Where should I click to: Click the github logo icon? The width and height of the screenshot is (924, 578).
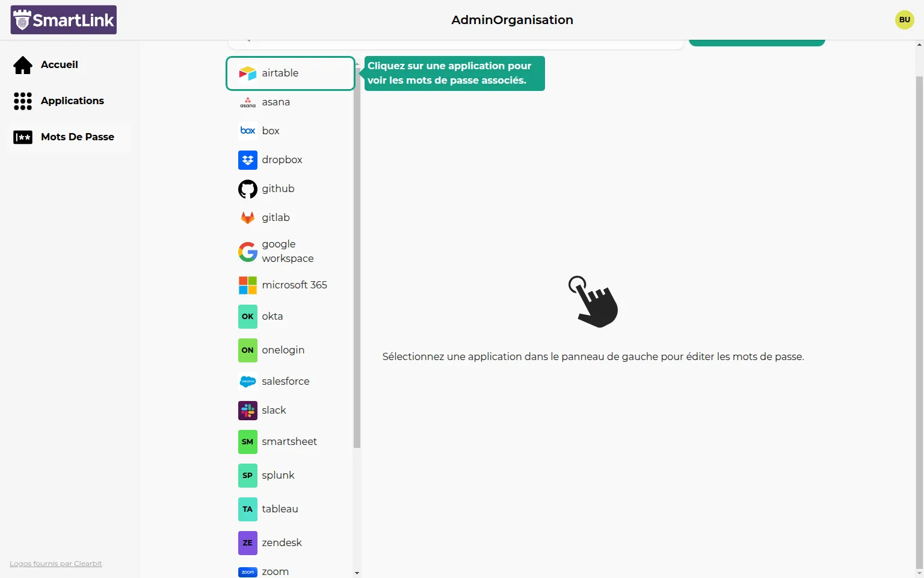click(248, 189)
